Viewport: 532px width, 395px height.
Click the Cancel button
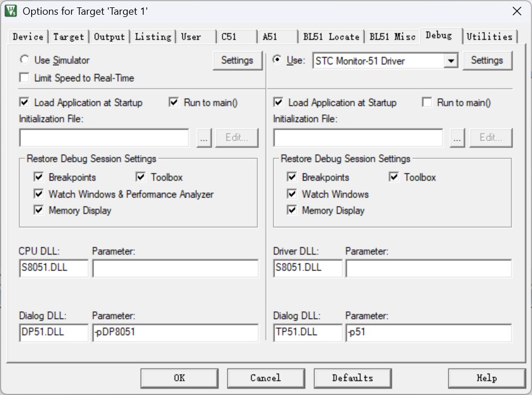coord(266,378)
